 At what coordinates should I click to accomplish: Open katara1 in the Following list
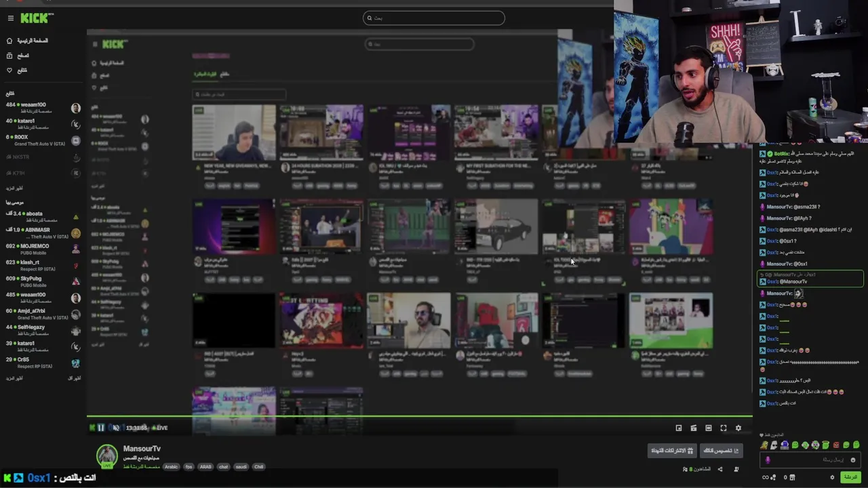point(42,123)
